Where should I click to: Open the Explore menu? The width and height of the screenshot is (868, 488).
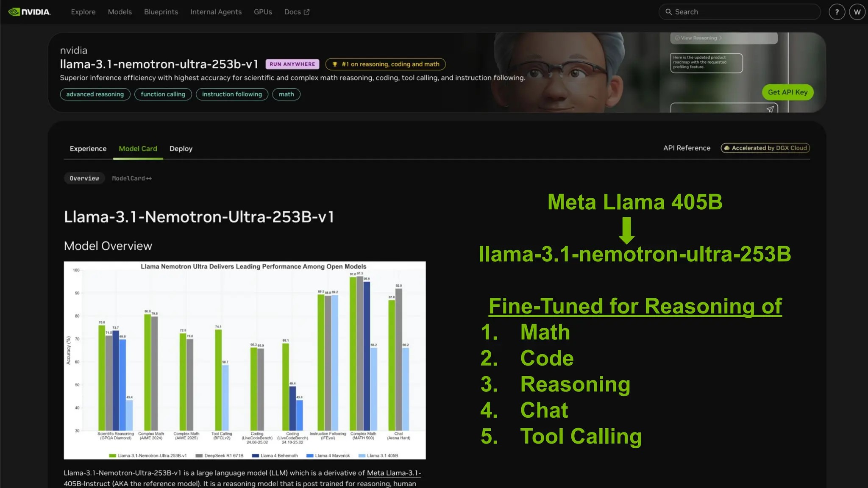click(x=83, y=12)
